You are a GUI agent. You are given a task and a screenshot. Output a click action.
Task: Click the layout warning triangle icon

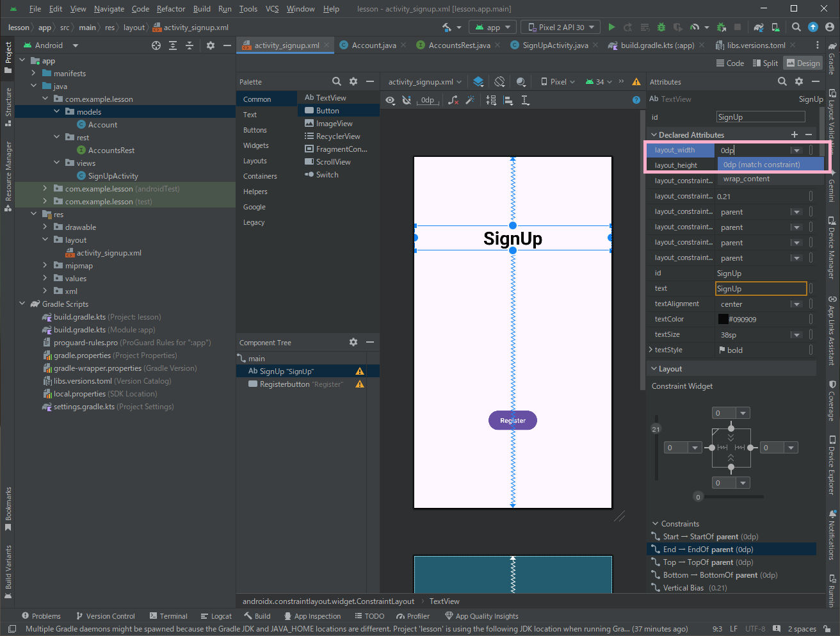tap(636, 81)
